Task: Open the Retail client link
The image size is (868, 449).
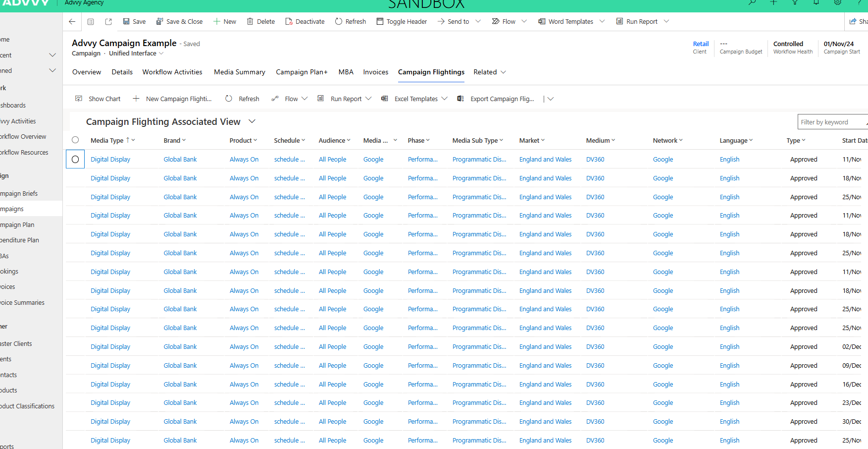Action: tap(700, 44)
